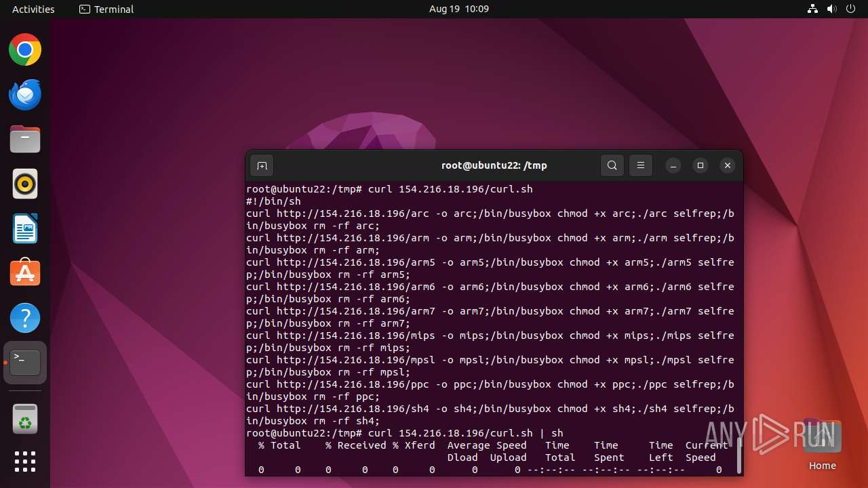The image size is (868, 488).
Task: Open the Trash from the dock
Action: point(25,420)
